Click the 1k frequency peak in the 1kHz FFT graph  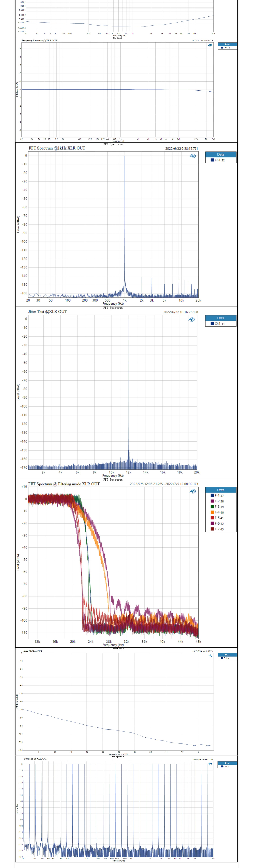[124, 226]
